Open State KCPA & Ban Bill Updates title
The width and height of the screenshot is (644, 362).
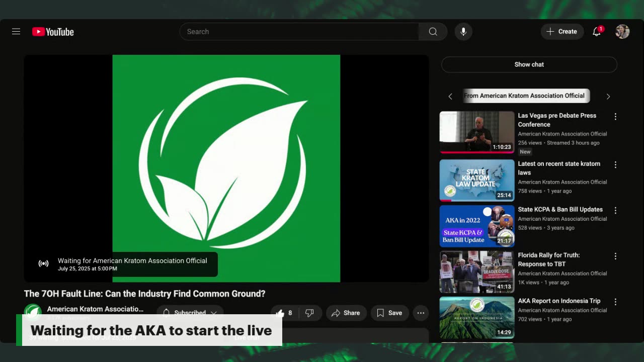click(x=560, y=210)
